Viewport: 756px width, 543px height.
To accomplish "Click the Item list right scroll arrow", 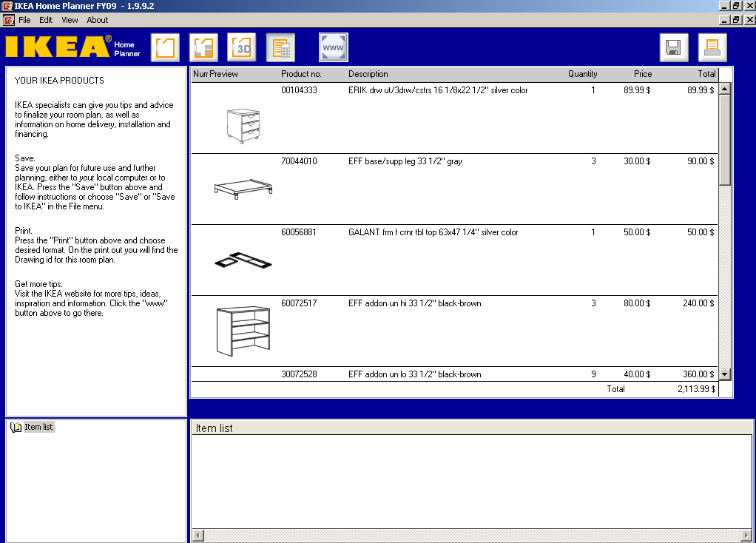I will click(746, 536).
